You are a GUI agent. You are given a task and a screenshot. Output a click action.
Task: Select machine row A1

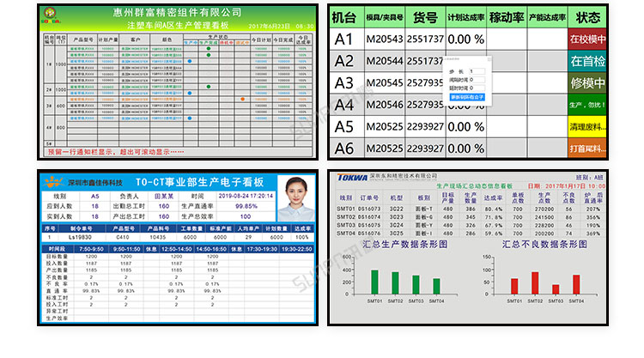tap(344, 39)
